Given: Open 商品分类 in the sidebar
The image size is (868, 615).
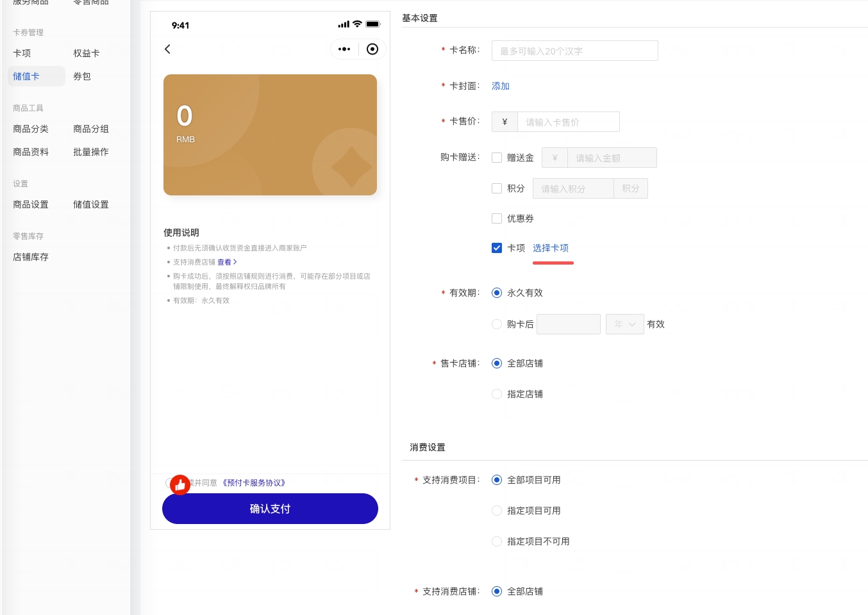Looking at the screenshot, I should pyautogui.click(x=31, y=129).
